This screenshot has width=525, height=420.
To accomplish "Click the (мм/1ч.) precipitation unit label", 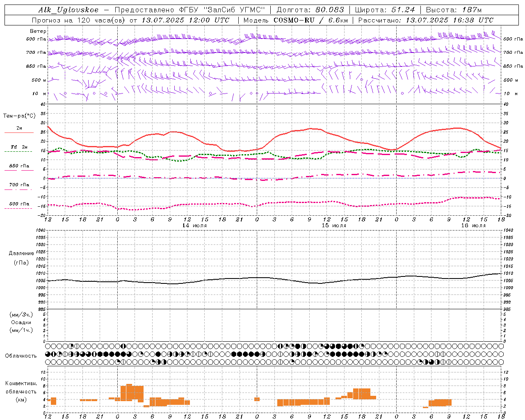I will (x=21, y=330).
